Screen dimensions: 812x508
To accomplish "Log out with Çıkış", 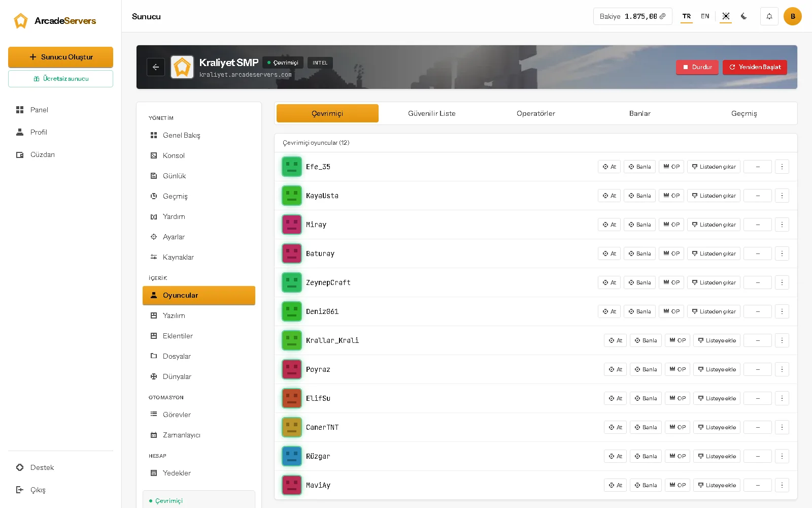I will point(60,490).
